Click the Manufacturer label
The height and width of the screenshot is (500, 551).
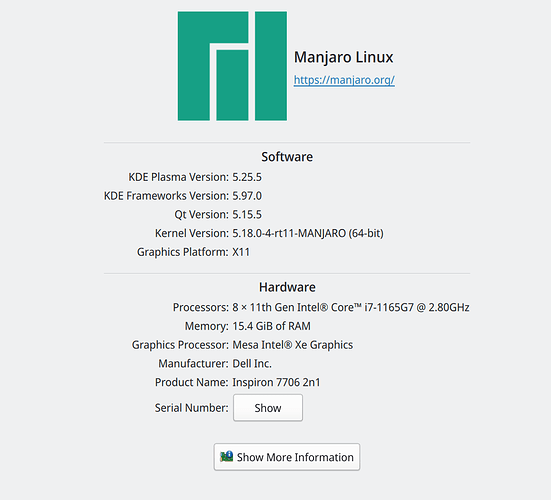pos(193,364)
